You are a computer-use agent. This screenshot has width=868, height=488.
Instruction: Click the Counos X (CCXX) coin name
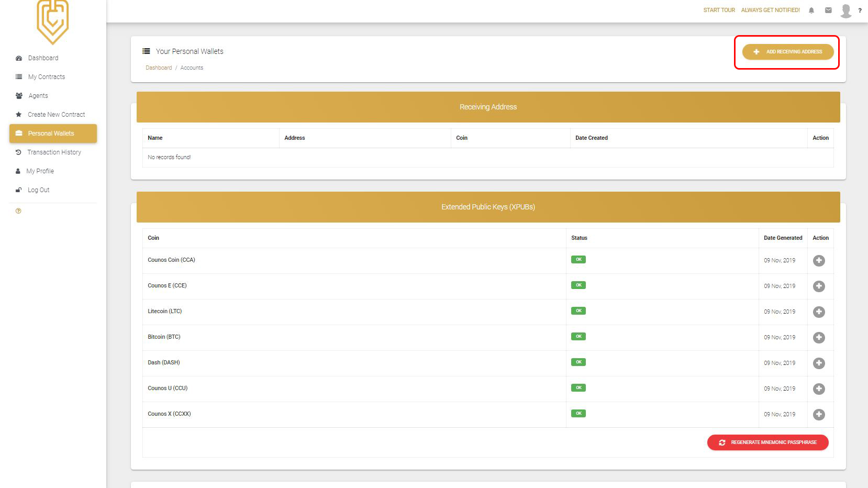pos(169,414)
